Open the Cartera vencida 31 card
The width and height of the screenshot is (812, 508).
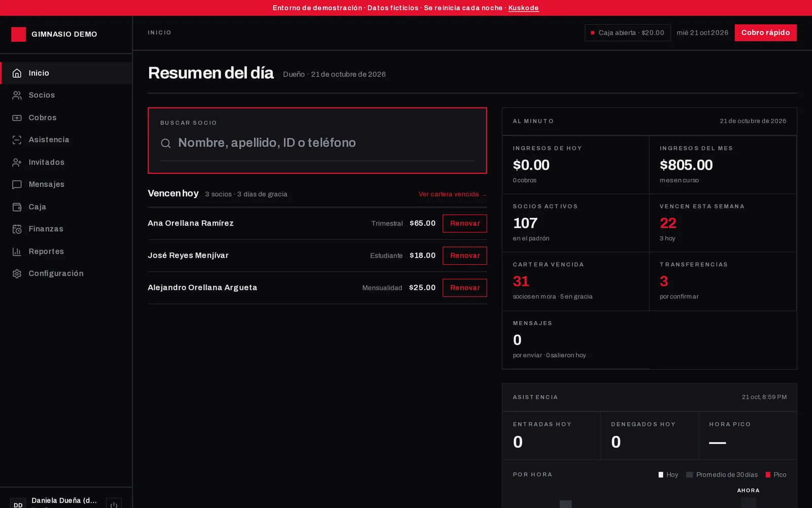tap(576, 281)
